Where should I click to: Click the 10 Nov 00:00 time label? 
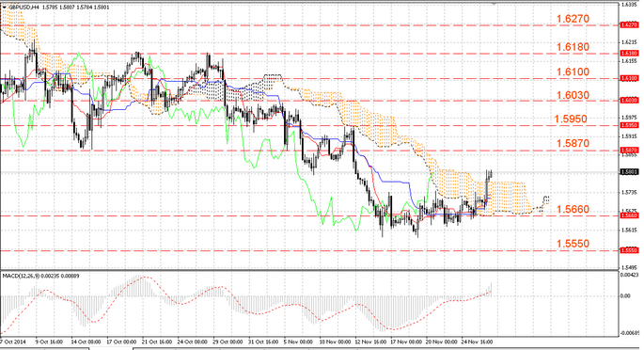tap(335, 342)
